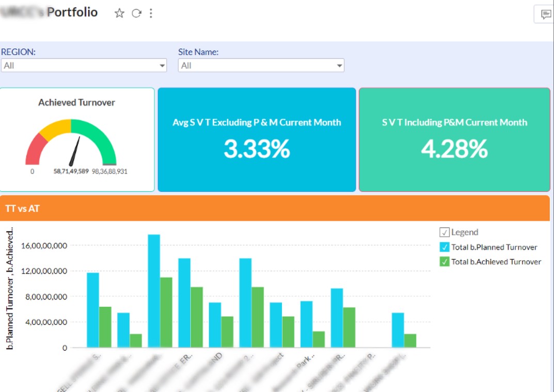The height and width of the screenshot is (392, 554).
Task: Expand the REGION dropdown
Action: pyautogui.click(x=162, y=66)
